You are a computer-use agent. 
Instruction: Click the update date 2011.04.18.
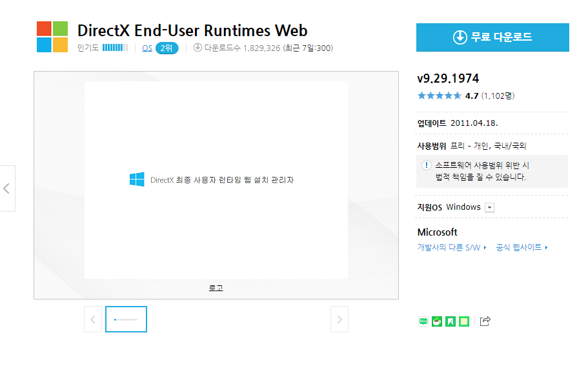(x=474, y=123)
